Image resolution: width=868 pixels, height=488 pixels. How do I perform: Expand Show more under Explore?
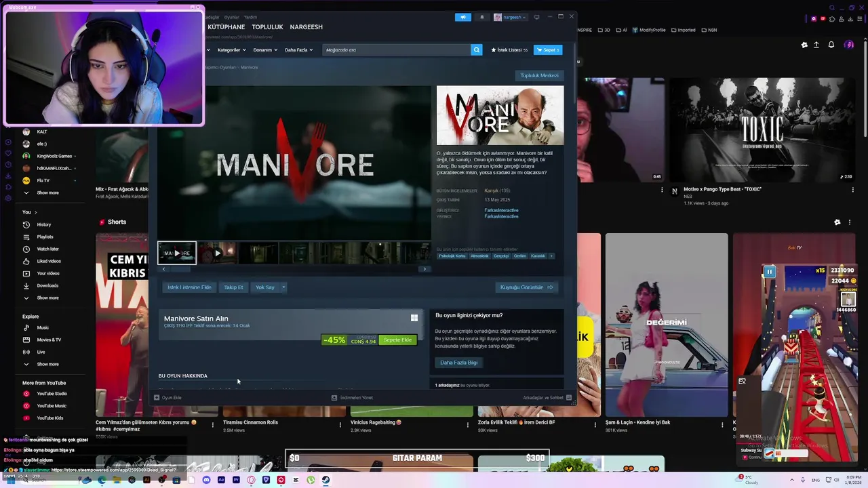point(47,364)
